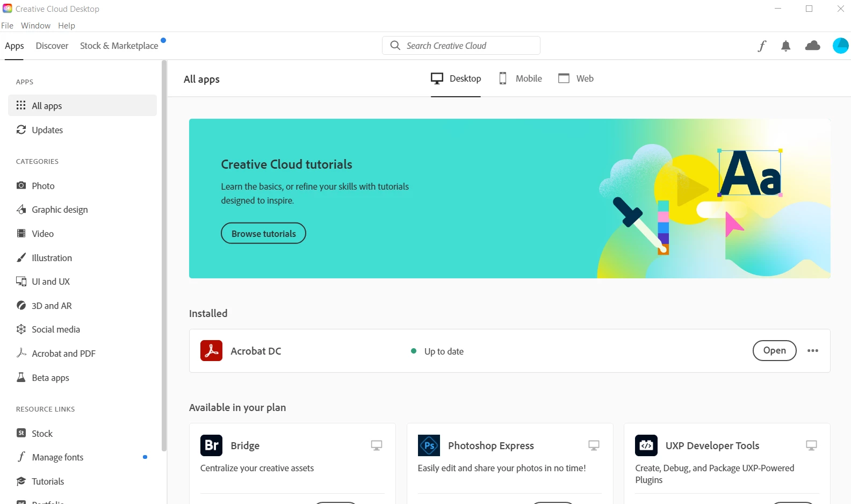Image resolution: width=851 pixels, height=504 pixels.
Task: Click the Bridge app title
Action: [245, 445]
